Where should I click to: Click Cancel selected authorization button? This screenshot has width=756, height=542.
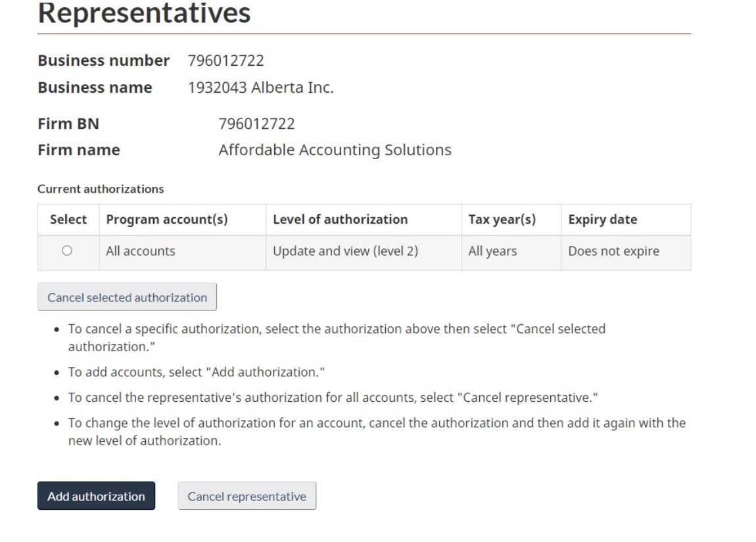127,297
